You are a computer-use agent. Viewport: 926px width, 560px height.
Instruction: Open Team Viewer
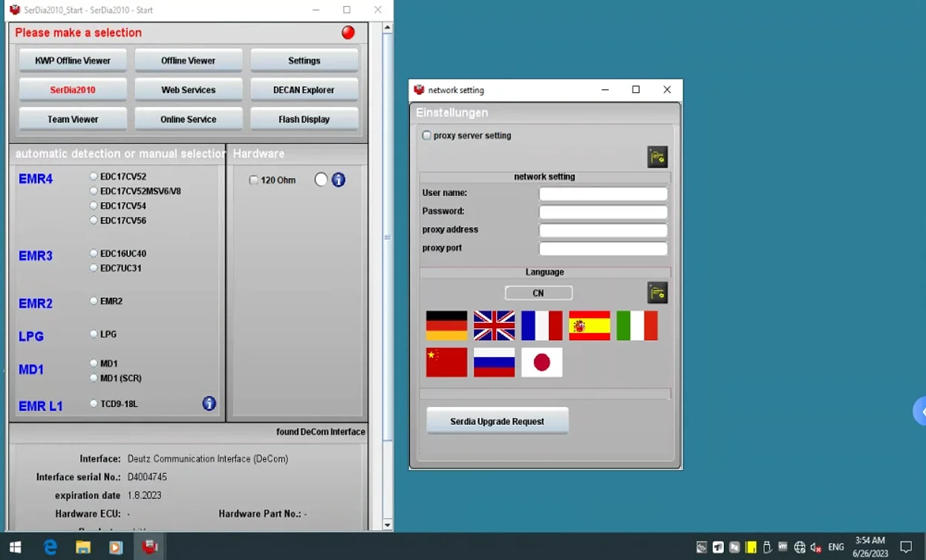click(x=73, y=119)
